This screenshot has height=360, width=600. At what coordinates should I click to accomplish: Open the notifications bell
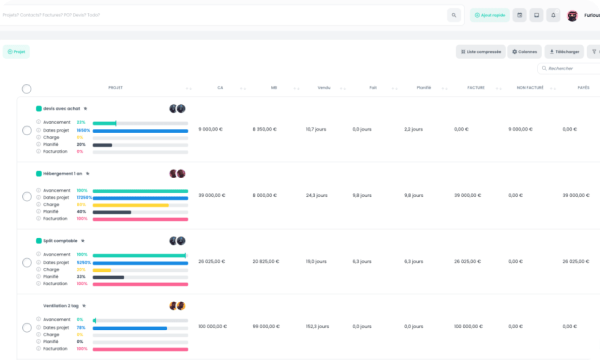[553, 15]
